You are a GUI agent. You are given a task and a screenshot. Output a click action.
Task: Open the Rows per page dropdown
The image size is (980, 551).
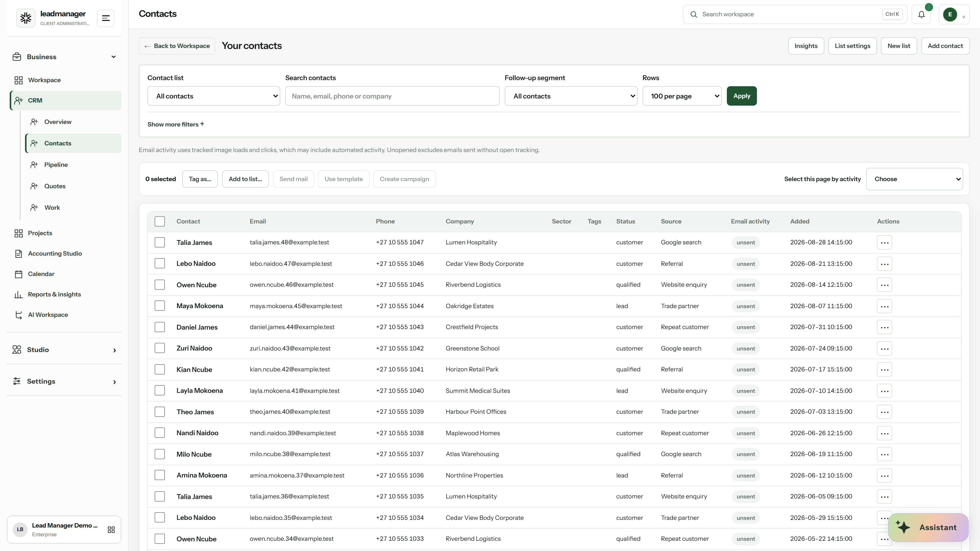point(682,96)
